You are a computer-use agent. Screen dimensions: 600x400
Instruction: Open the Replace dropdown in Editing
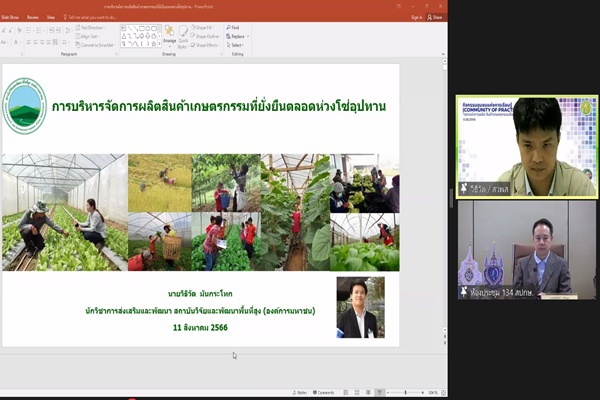tap(235, 37)
